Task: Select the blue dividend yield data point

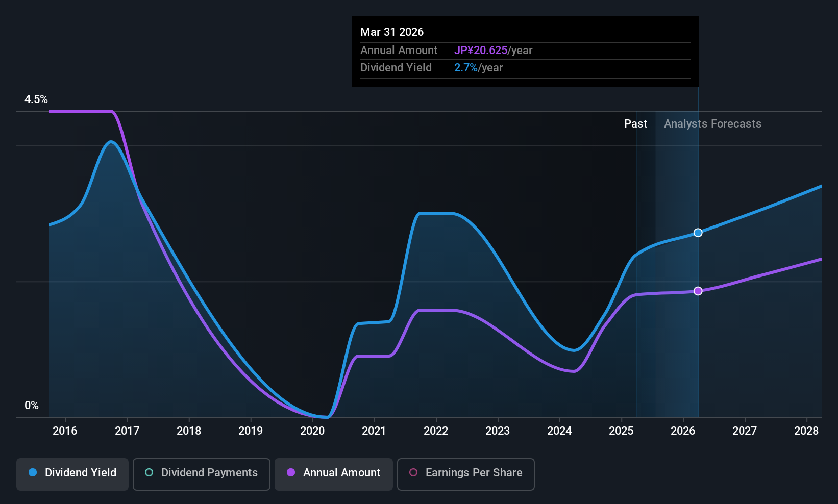Action: pyautogui.click(x=698, y=233)
